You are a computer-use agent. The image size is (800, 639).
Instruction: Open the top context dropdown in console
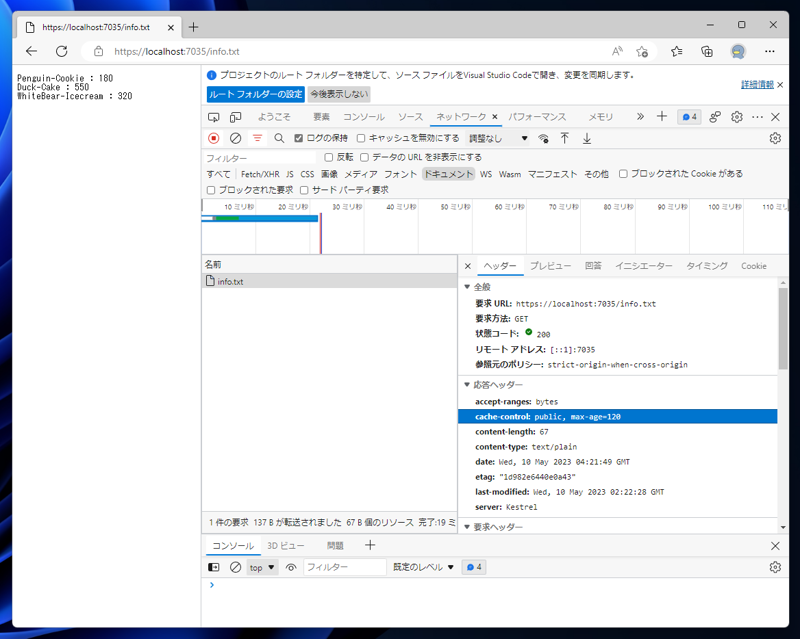262,567
